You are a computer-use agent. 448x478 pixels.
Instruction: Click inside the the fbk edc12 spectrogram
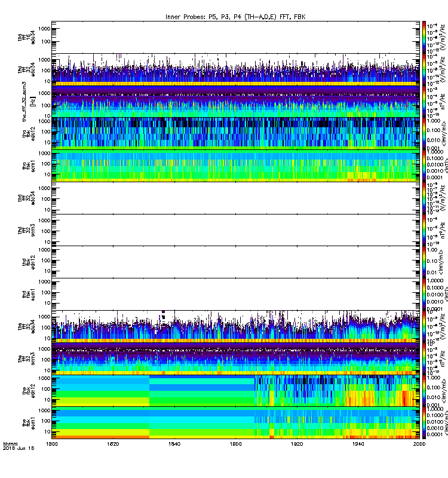tap(235, 391)
